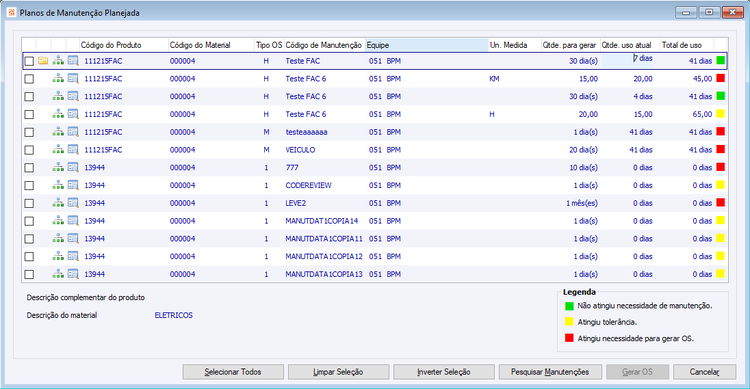Enable the checkbox for the LEVE2 row
The image size is (750, 389).
(x=29, y=203)
